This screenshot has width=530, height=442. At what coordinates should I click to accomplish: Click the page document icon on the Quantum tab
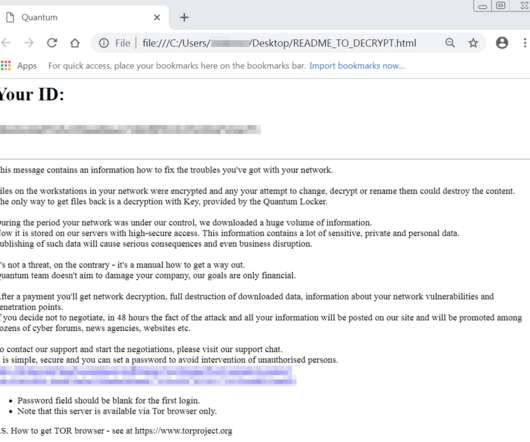point(10,17)
